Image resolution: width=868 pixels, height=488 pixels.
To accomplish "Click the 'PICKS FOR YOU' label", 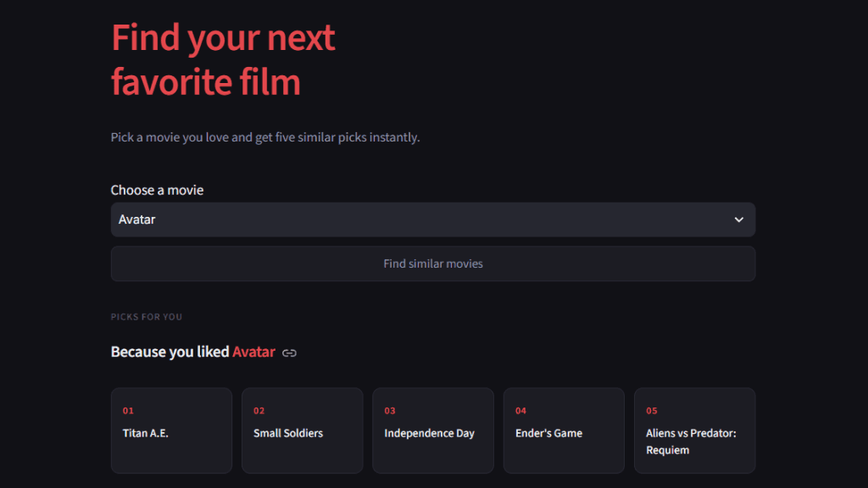I will click(x=146, y=317).
